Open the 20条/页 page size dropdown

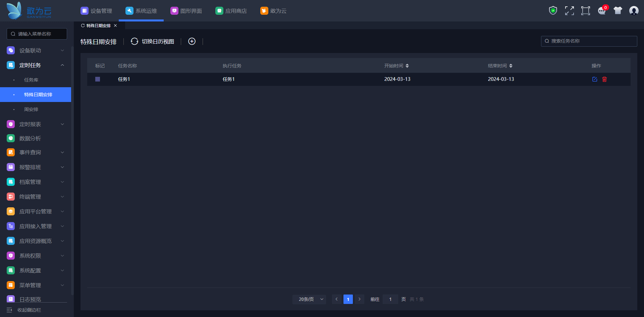(x=309, y=299)
